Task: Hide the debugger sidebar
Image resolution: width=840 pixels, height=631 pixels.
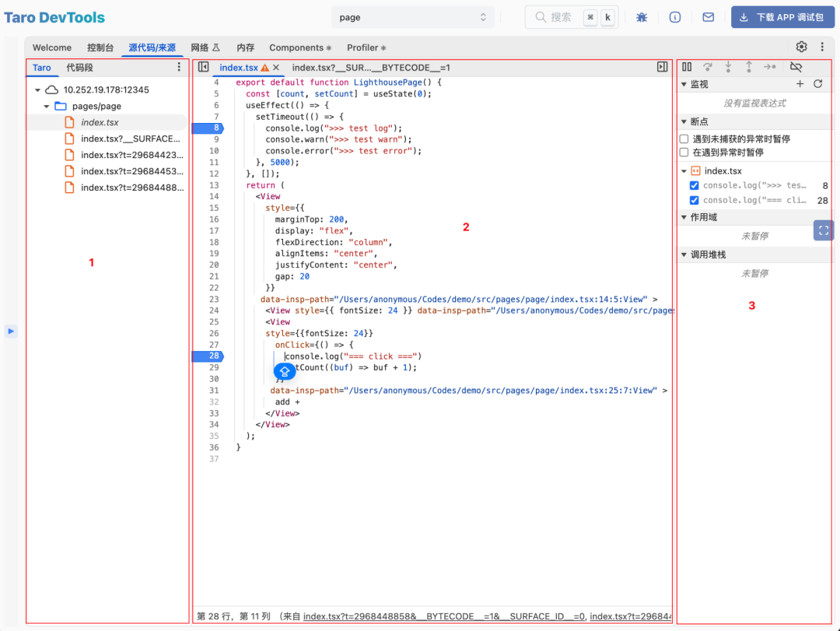Action: (x=663, y=66)
